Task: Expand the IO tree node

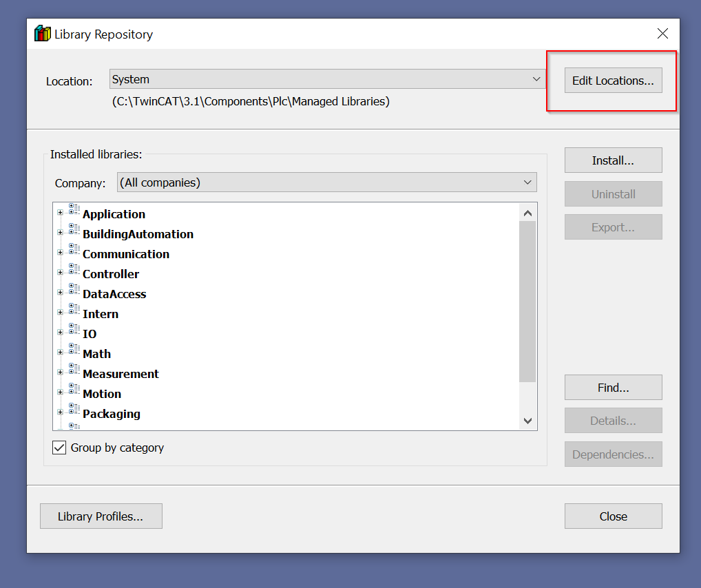Action: tap(61, 333)
